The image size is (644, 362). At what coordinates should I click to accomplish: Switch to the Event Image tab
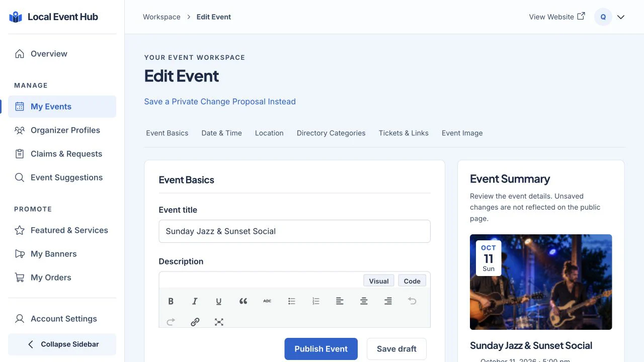[462, 133]
